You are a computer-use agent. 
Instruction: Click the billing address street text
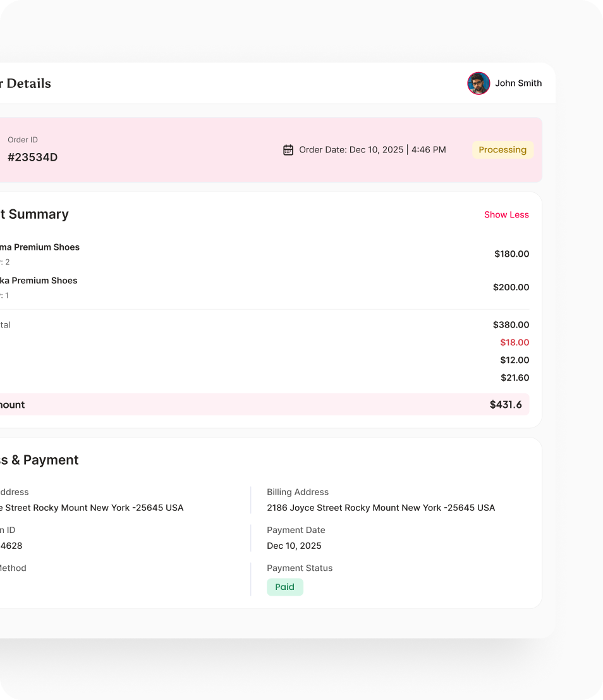(381, 508)
